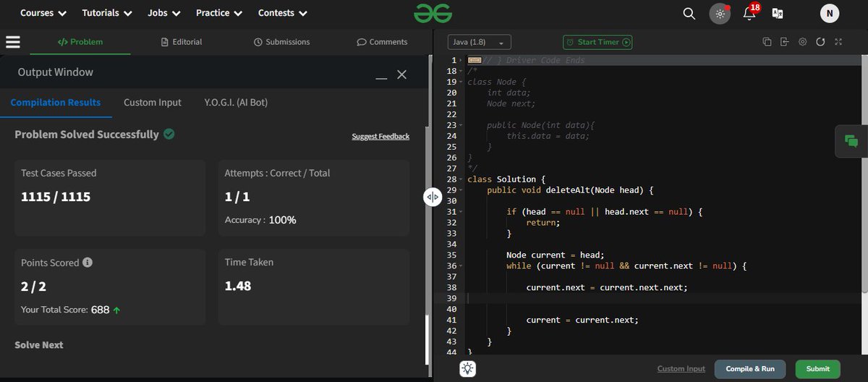Click the panel splitter handle
The width and height of the screenshot is (868, 382).
coord(433,197)
